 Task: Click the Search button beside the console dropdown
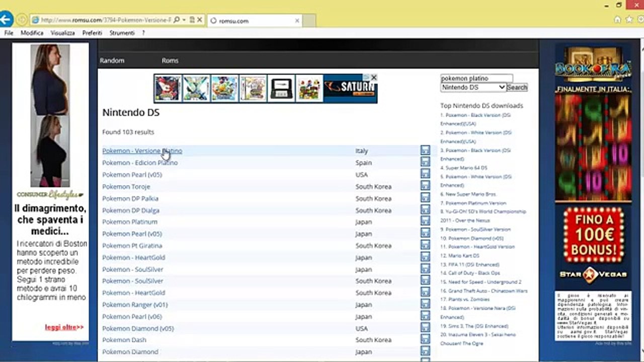pyautogui.click(x=517, y=87)
